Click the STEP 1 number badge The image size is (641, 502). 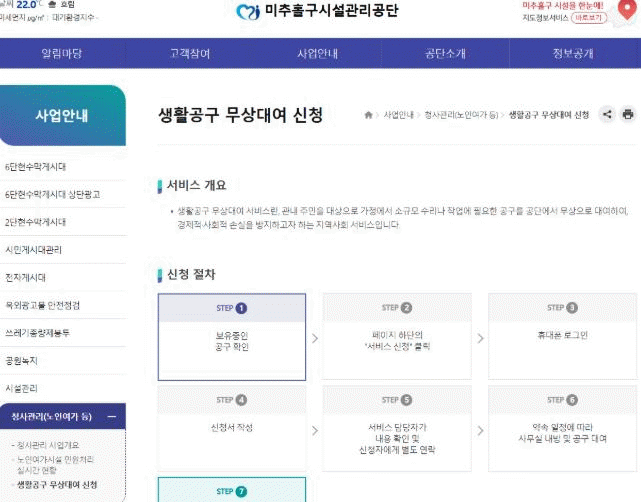241,308
